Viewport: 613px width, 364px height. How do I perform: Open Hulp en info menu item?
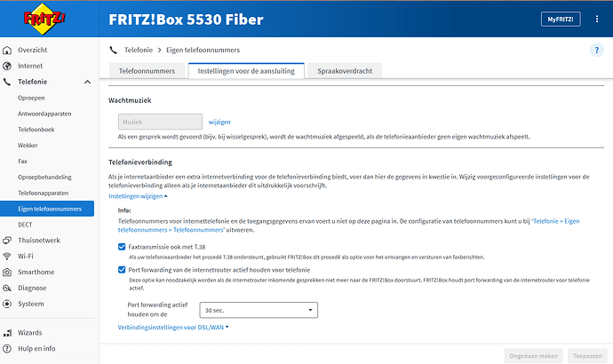36,348
